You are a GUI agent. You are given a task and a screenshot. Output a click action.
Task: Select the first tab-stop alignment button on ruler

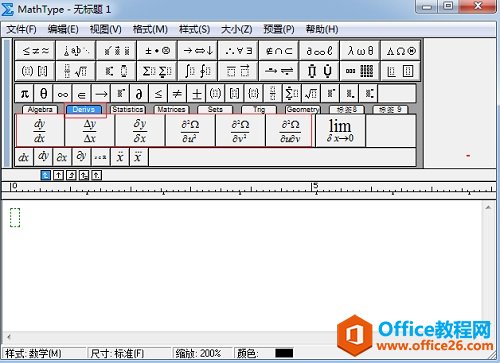click(x=46, y=175)
